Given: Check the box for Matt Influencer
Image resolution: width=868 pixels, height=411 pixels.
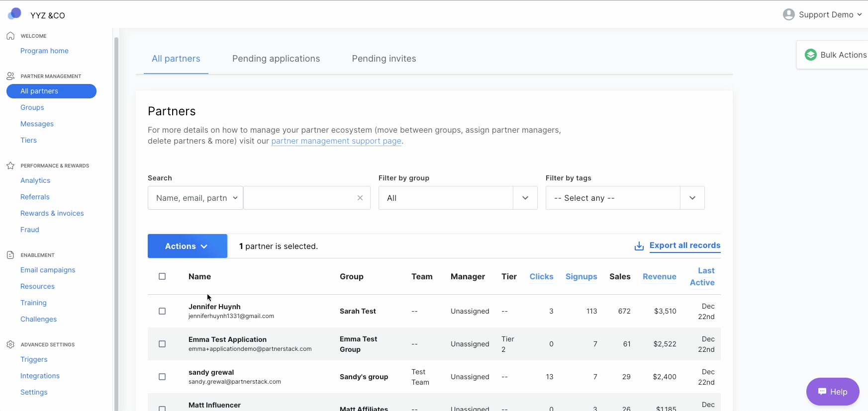Looking at the screenshot, I should click(162, 409).
